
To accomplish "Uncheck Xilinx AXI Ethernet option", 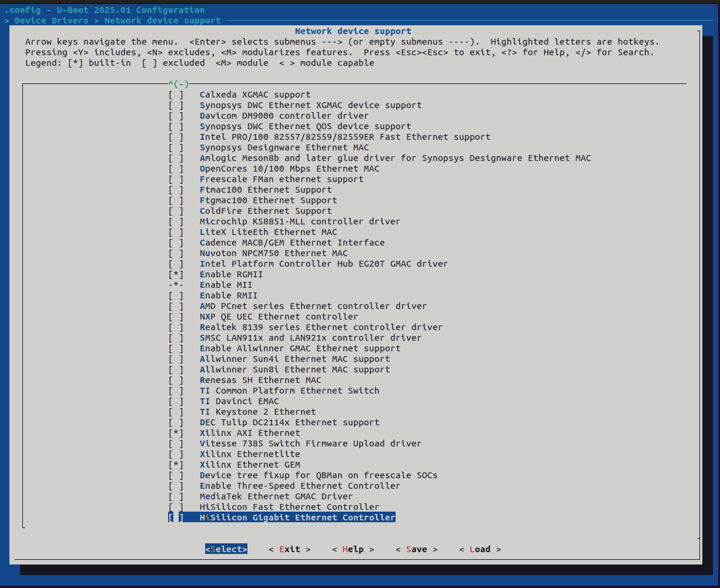I will 176,433.
